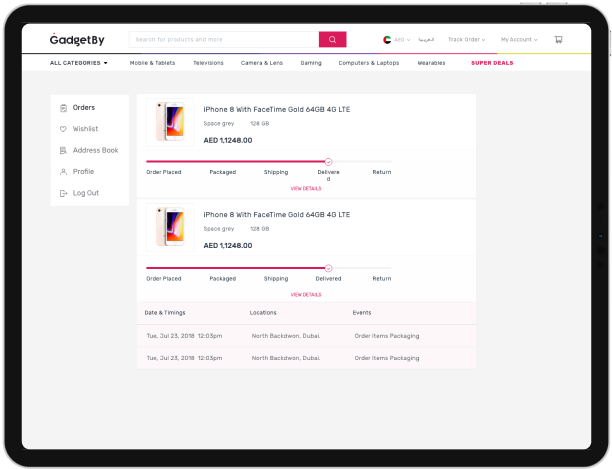Open the shopping cart icon

(559, 39)
